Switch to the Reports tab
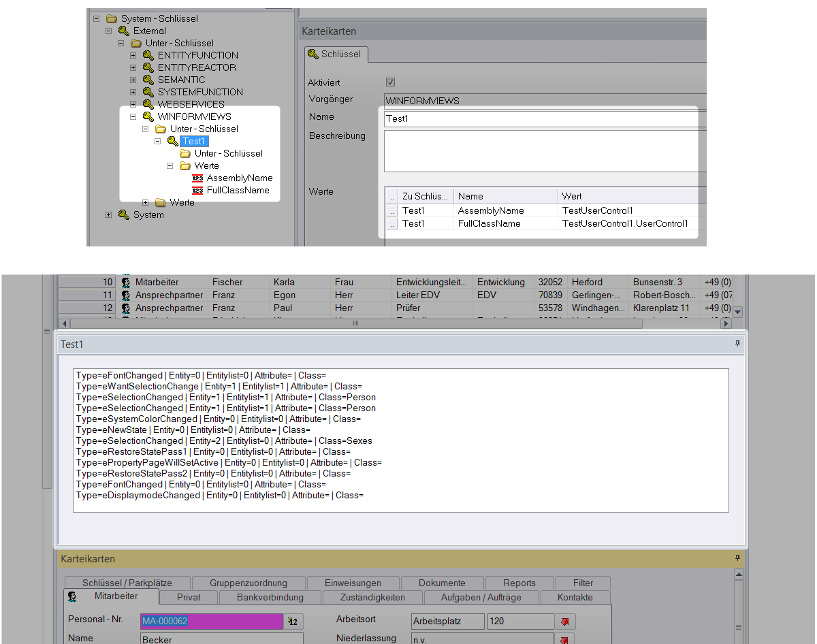The height and width of the screenshot is (644, 817). click(519, 583)
